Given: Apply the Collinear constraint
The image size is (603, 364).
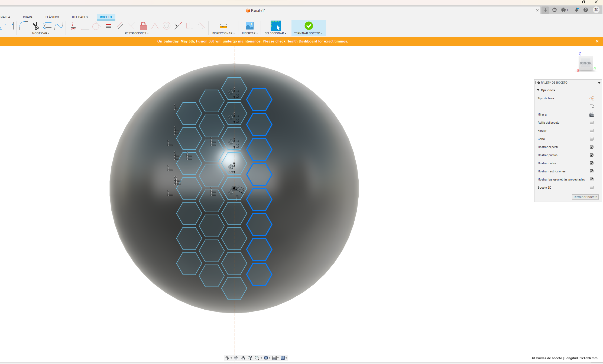Looking at the screenshot, I should 178,26.
